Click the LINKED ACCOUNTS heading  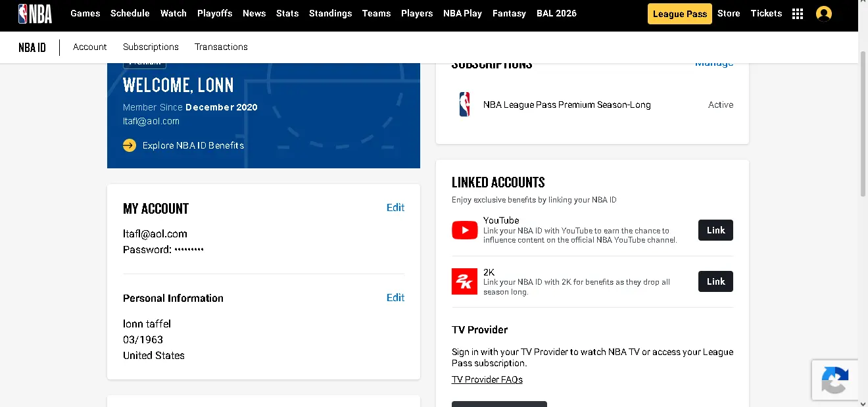pos(498,183)
